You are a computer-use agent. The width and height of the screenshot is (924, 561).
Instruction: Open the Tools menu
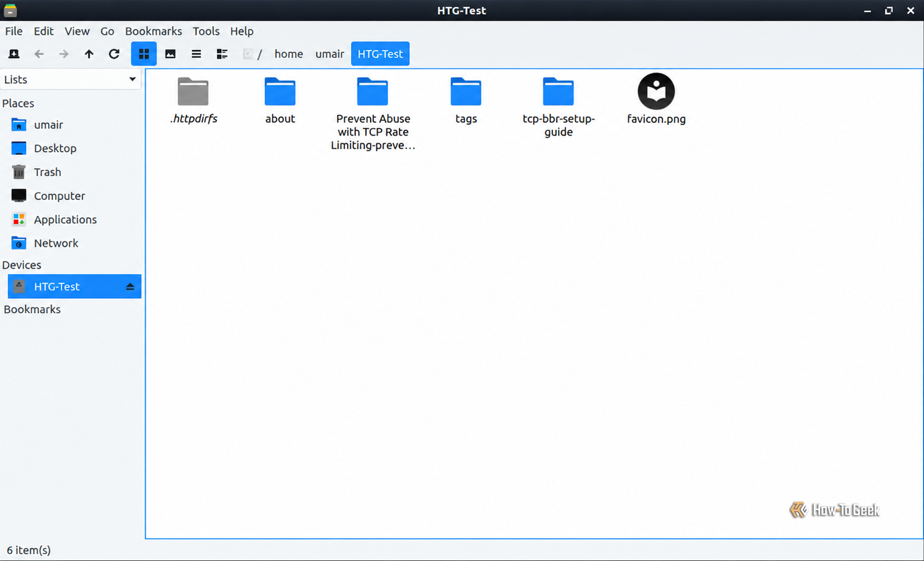click(206, 31)
